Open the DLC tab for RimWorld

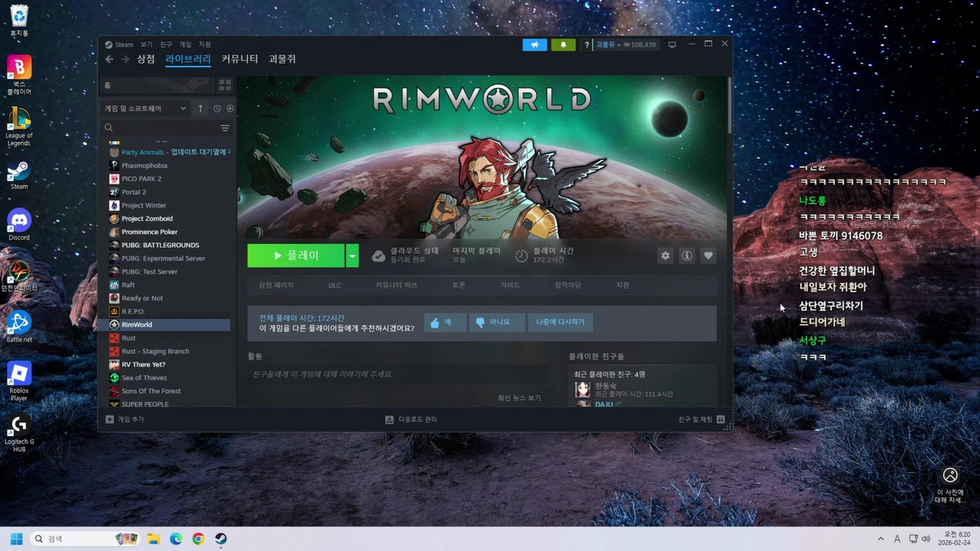click(335, 285)
